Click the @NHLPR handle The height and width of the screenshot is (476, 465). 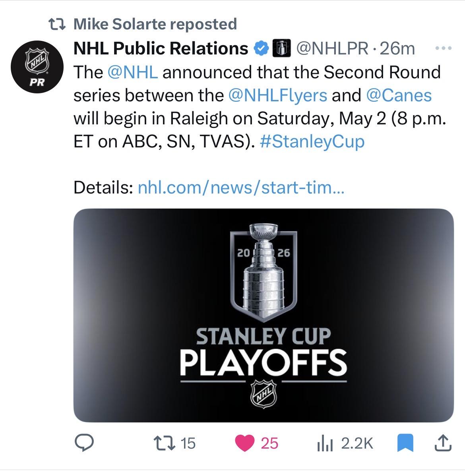tap(332, 48)
